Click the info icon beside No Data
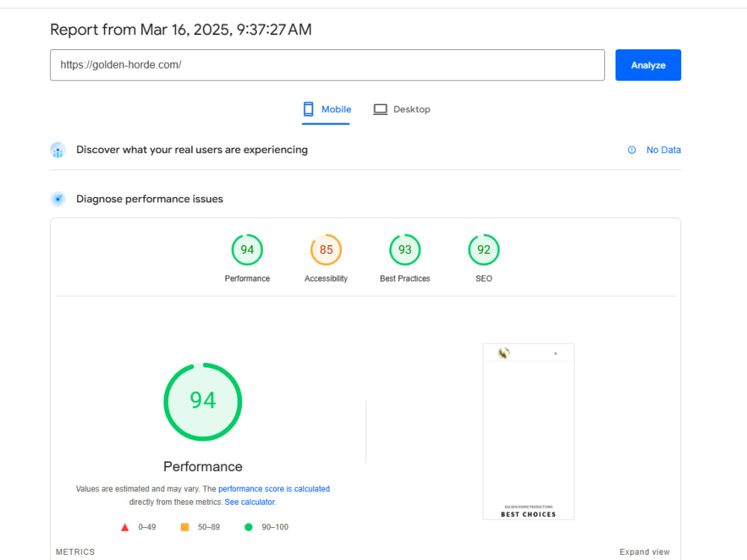Screen dimensions: 747x560 (x=632, y=150)
